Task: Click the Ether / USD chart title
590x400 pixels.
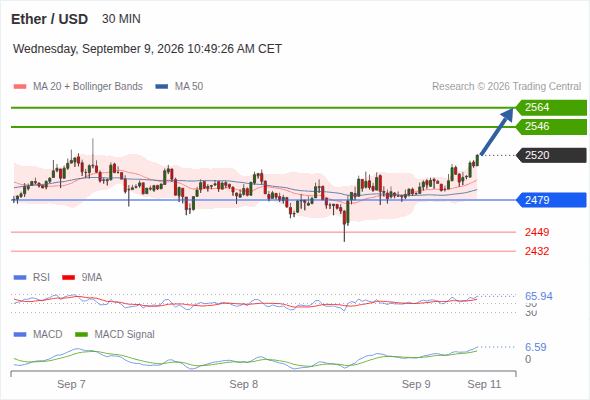Action: tap(49, 19)
